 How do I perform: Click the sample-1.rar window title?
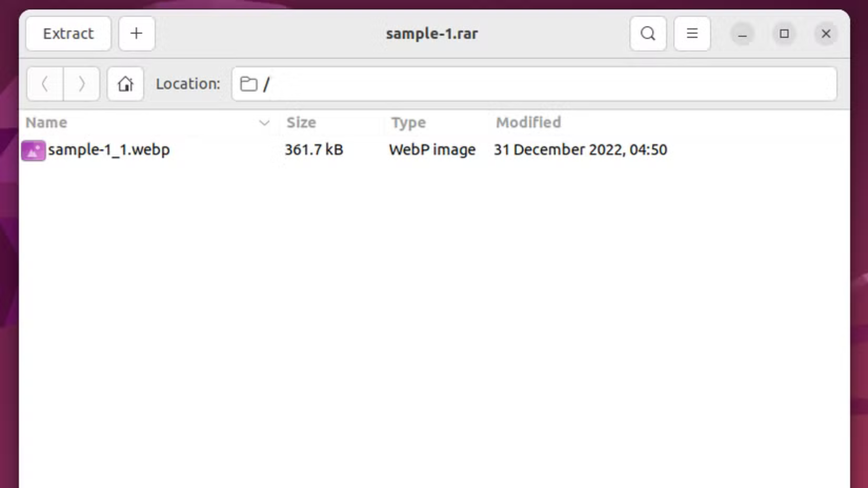click(432, 34)
